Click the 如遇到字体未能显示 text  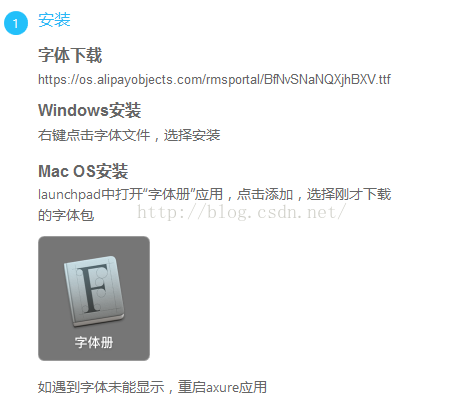click(x=101, y=387)
